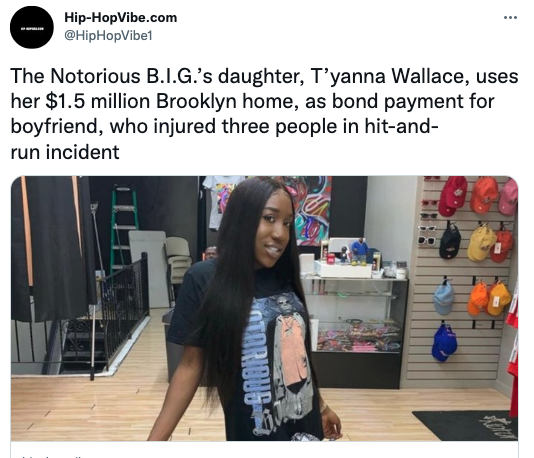The height and width of the screenshot is (458, 534).
Task: Click the white sunglasses on the wall display
Action: pos(427,240)
